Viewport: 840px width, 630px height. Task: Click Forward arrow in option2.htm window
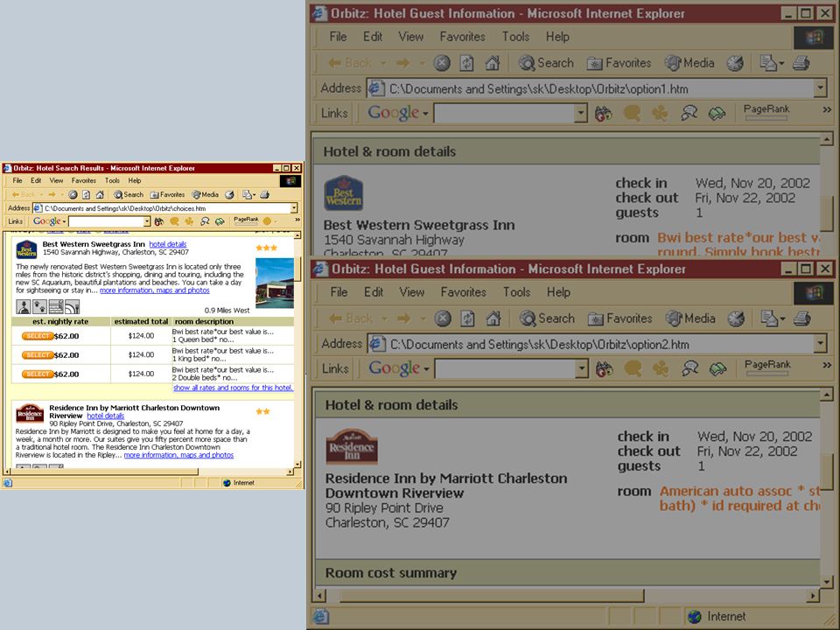[402, 318]
